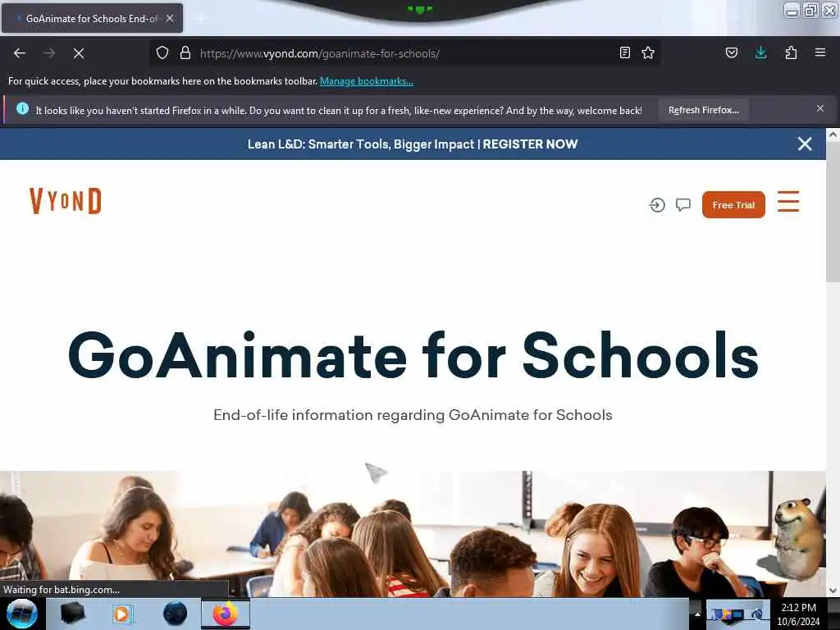The width and height of the screenshot is (840, 630).
Task: Click the scrollbar down arrow
Action: click(833, 591)
